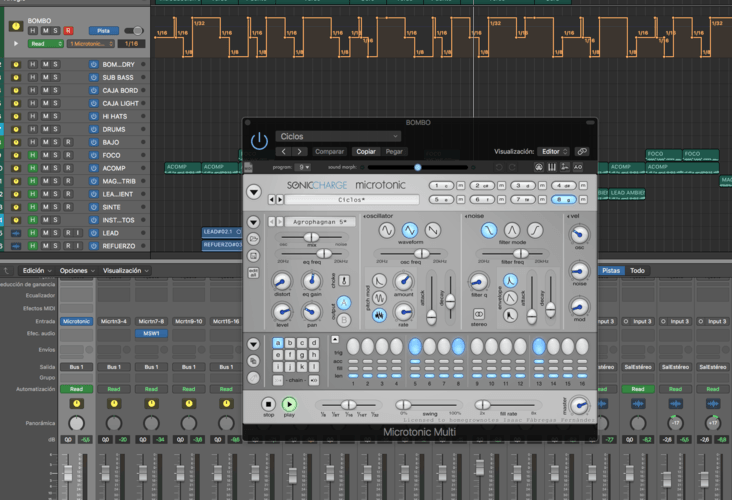Open the program number 9 dropdown
Viewport: 732px width, 500px height.
point(304,167)
